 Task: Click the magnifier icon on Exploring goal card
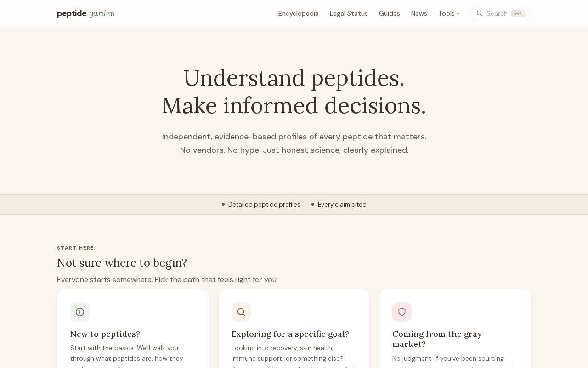pos(241,312)
